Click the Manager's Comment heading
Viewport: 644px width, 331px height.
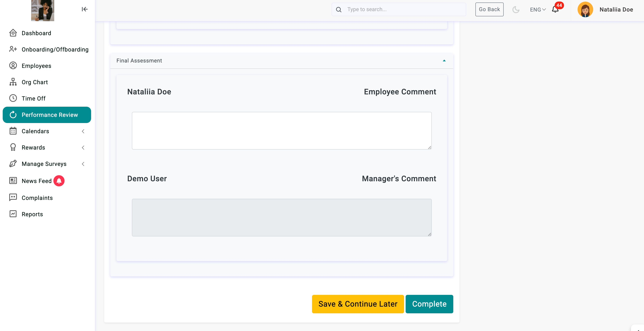coord(399,179)
